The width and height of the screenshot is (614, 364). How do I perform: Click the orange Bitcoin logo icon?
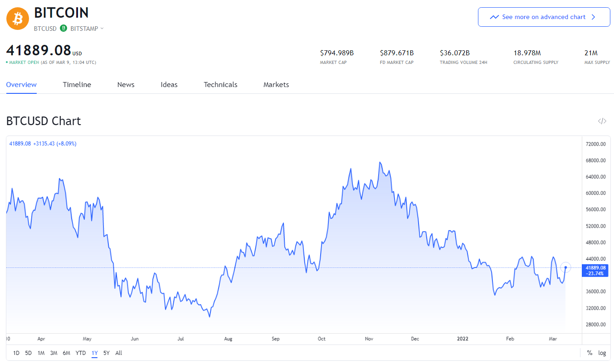18,19
